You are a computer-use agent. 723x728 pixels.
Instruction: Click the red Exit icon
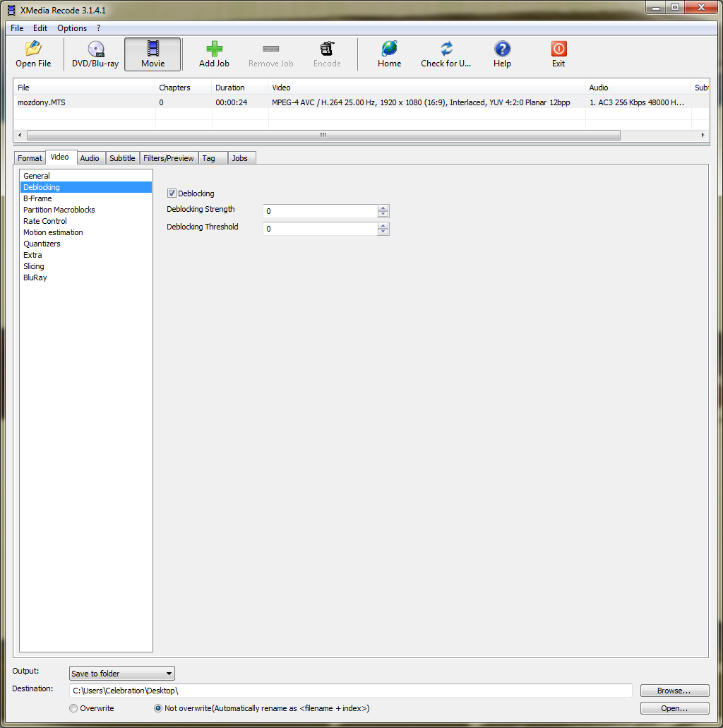pyautogui.click(x=558, y=48)
